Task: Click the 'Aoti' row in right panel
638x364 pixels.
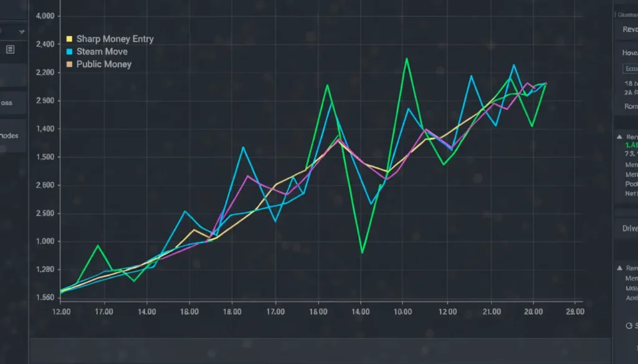Action: (632, 298)
